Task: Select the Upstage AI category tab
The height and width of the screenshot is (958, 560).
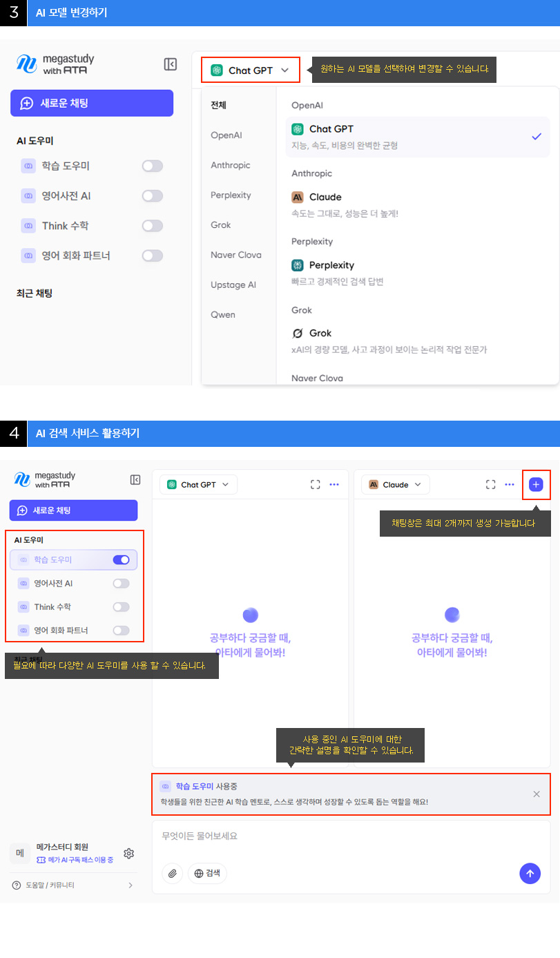Action: pos(233,285)
